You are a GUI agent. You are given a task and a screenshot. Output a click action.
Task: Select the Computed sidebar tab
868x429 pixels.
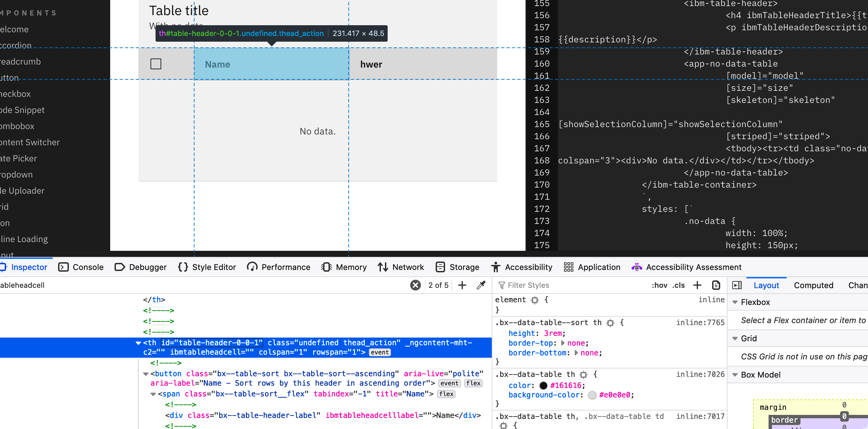click(x=813, y=285)
